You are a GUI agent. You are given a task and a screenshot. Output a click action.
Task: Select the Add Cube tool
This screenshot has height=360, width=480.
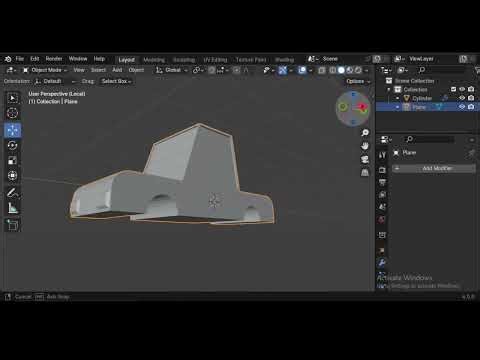click(x=13, y=225)
